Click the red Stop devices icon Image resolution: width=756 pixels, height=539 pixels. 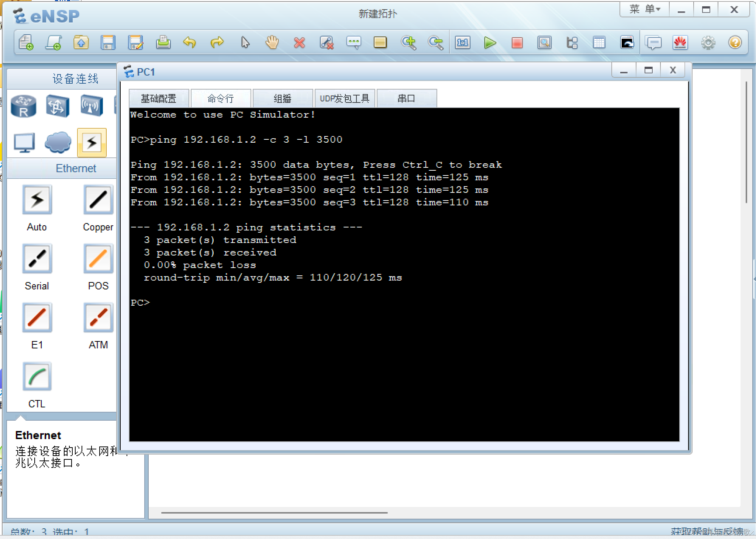tap(517, 43)
